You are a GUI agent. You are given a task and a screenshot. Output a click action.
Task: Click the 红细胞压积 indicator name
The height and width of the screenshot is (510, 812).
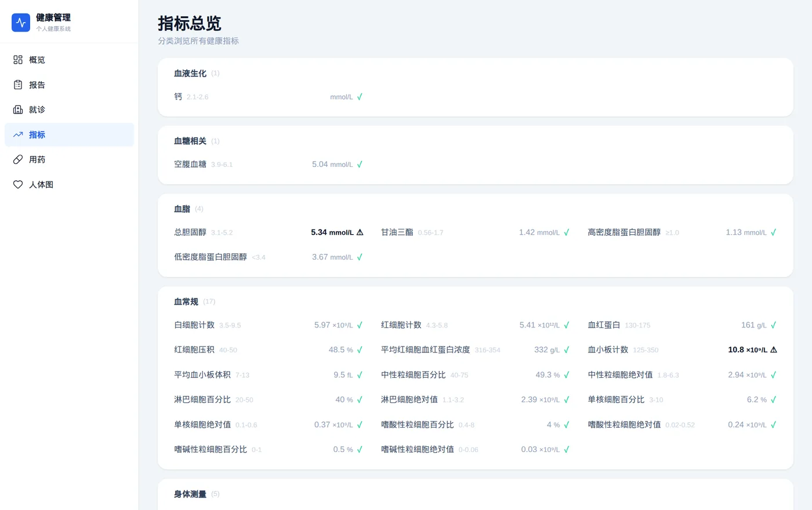194,350
